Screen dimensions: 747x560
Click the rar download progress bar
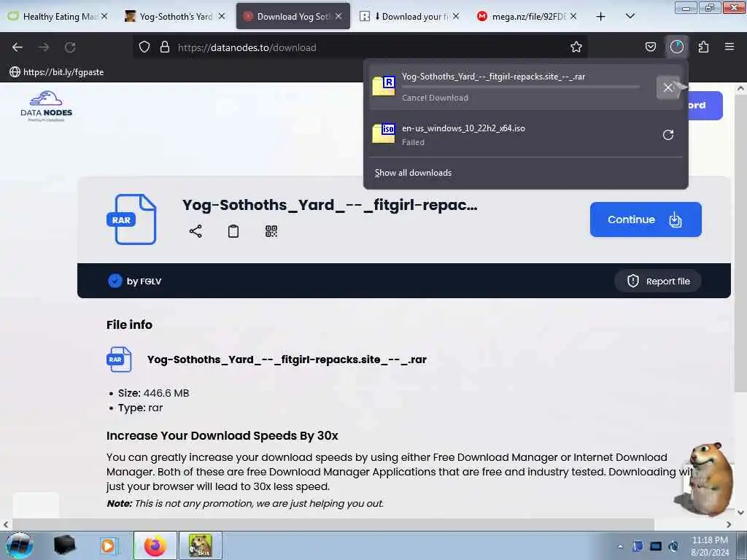point(521,87)
